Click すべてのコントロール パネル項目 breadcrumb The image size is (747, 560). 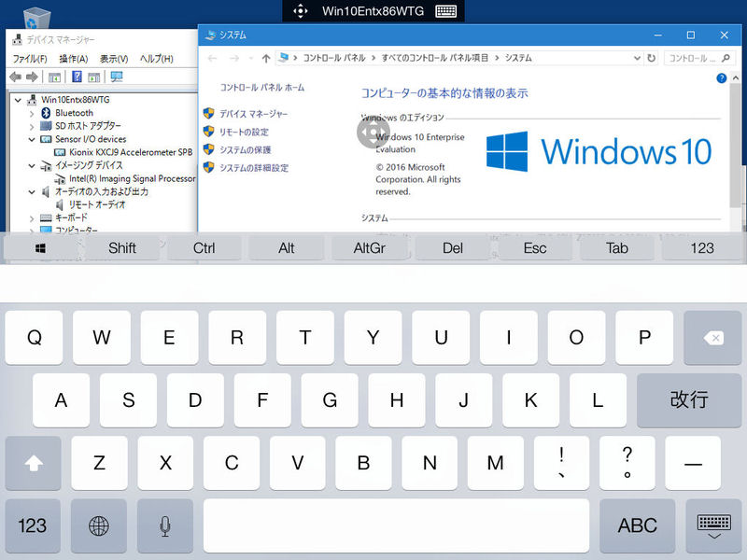(x=434, y=58)
